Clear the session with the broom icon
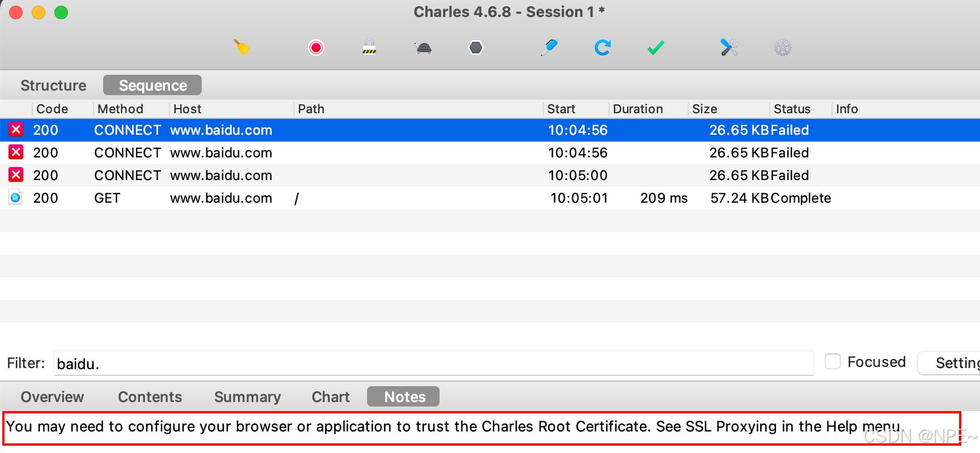 (242, 48)
